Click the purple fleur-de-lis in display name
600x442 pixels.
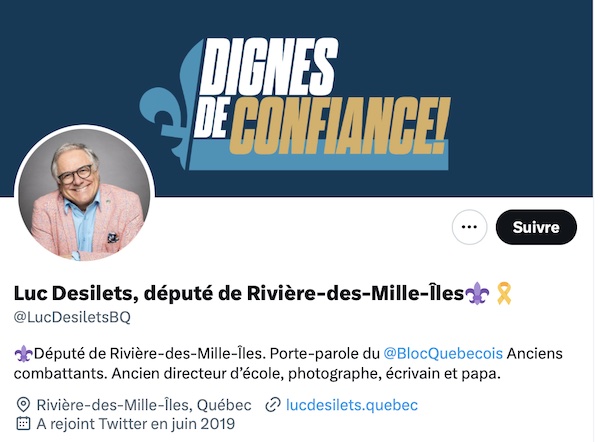coord(478,294)
